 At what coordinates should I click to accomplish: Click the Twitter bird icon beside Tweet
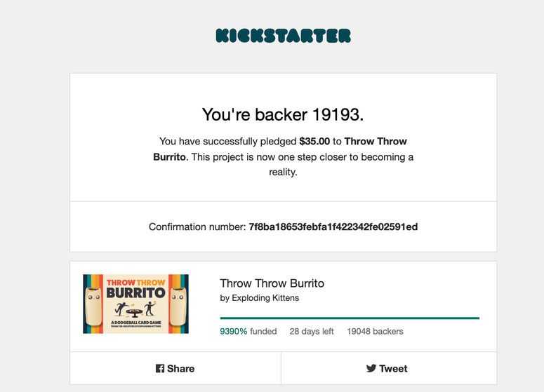pos(371,368)
